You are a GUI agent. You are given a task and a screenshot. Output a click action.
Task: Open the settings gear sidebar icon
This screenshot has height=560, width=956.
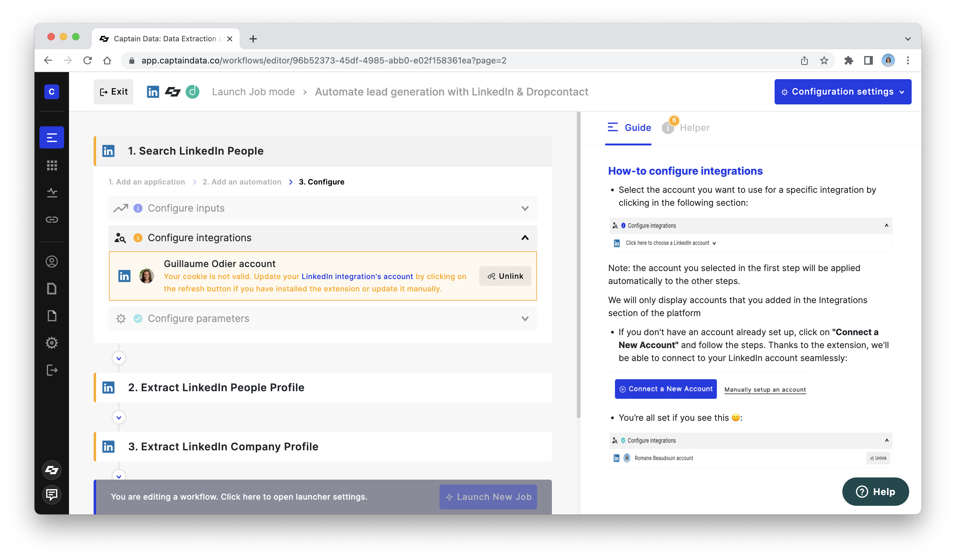coord(52,343)
